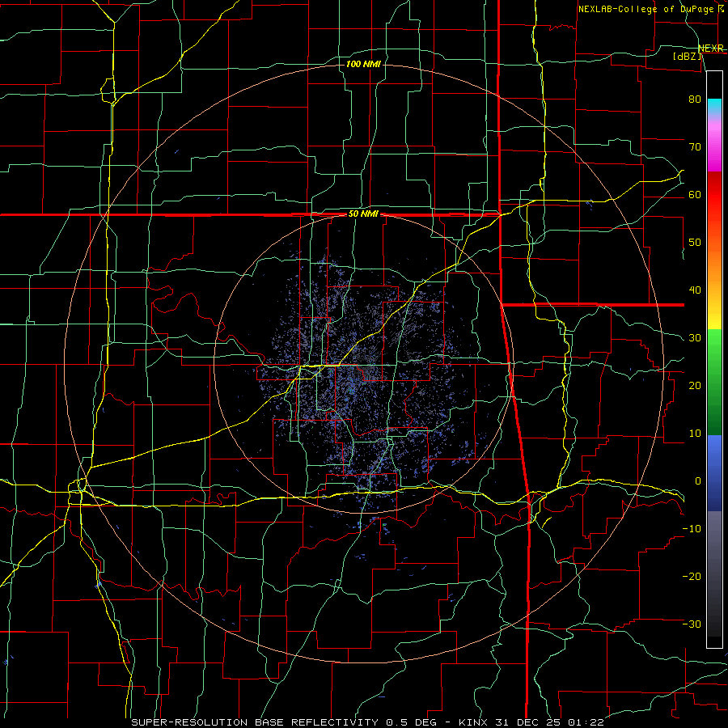
Task: Click the -20 dBZ scale value
Action: (x=692, y=576)
